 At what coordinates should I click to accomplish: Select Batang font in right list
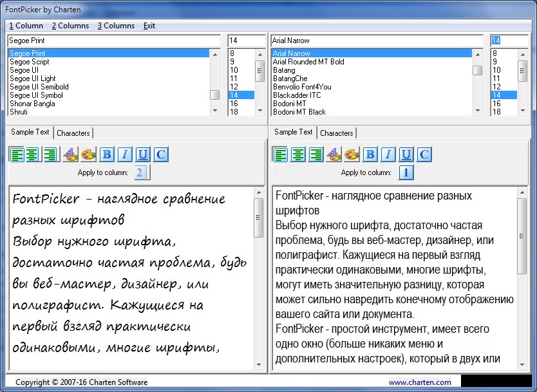pyautogui.click(x=372, y=70)
